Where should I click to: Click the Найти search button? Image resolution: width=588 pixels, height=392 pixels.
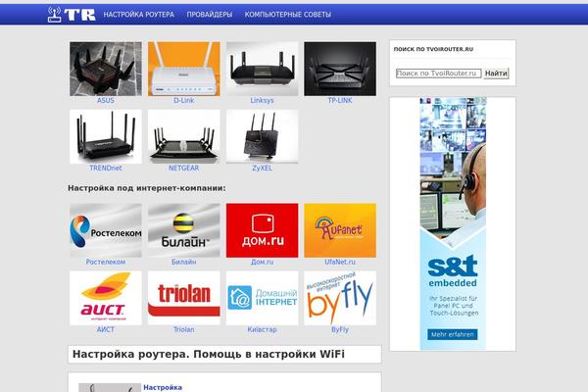496,73
